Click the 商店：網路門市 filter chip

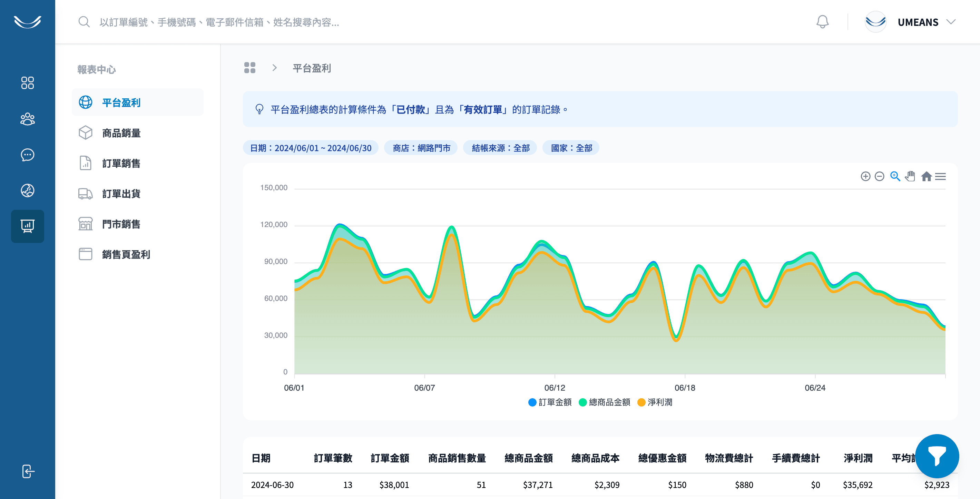pyautogui.click(x=421, y=148)
